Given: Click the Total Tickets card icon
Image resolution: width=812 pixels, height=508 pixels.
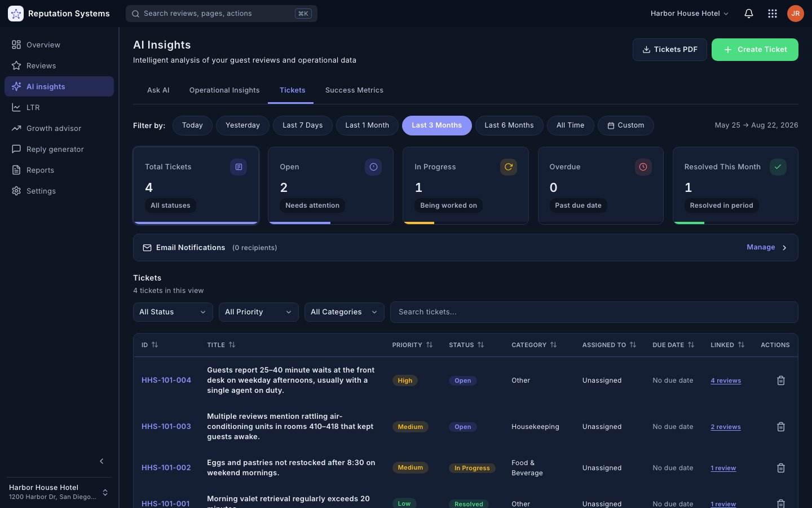Looking at the screenshot, I should pyautogui.click(x=239, y=167).
